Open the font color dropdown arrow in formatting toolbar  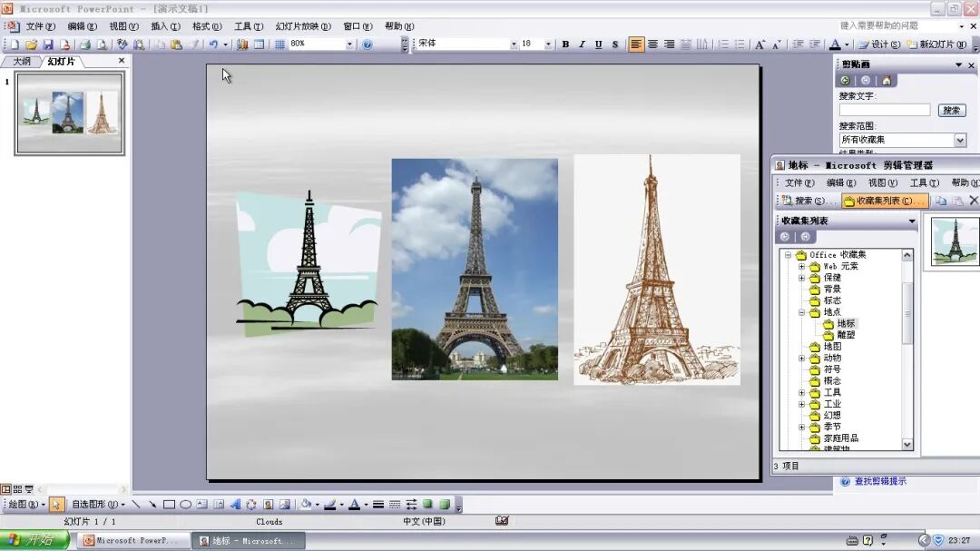(847, 44)
